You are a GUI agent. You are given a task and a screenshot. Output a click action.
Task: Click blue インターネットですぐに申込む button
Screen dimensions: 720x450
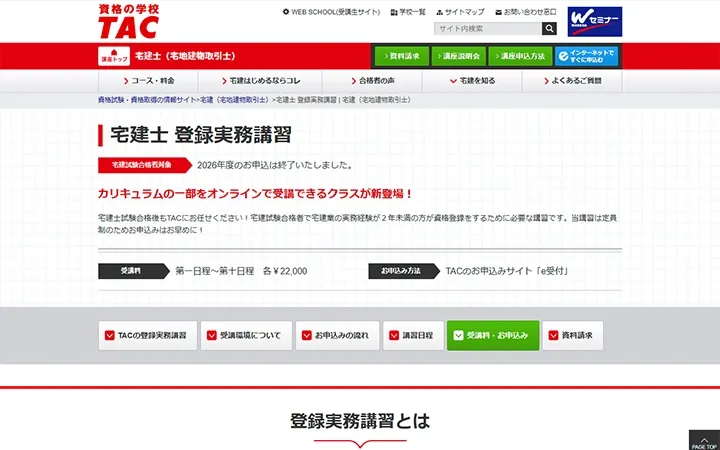click(x=586, y=56)
